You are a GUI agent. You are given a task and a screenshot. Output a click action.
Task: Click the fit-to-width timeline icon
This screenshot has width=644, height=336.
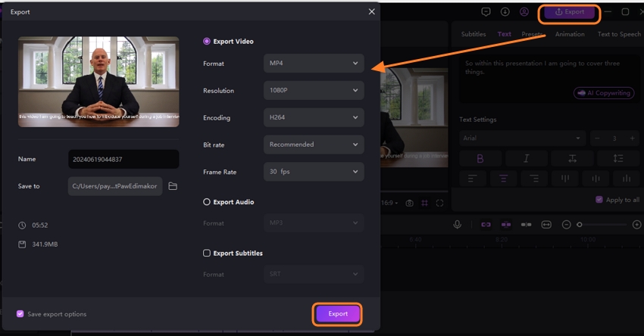point(546,225)
